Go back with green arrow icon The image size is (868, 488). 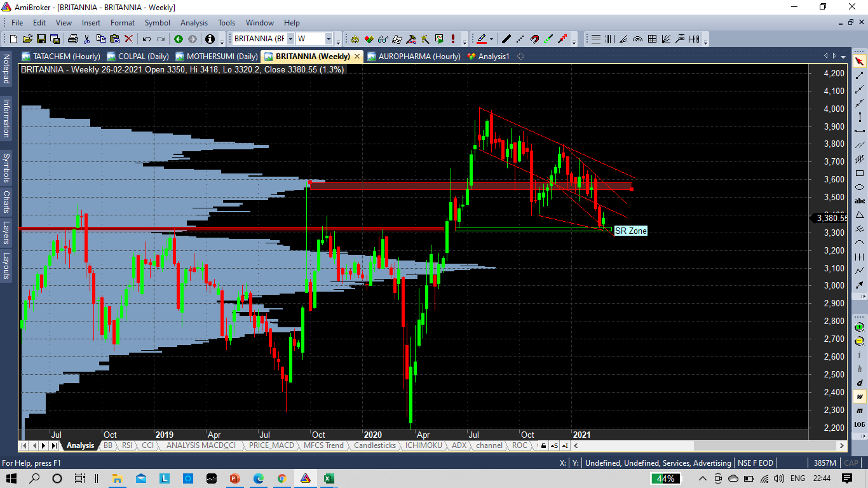pyautogui.click(x=179, y=39)
